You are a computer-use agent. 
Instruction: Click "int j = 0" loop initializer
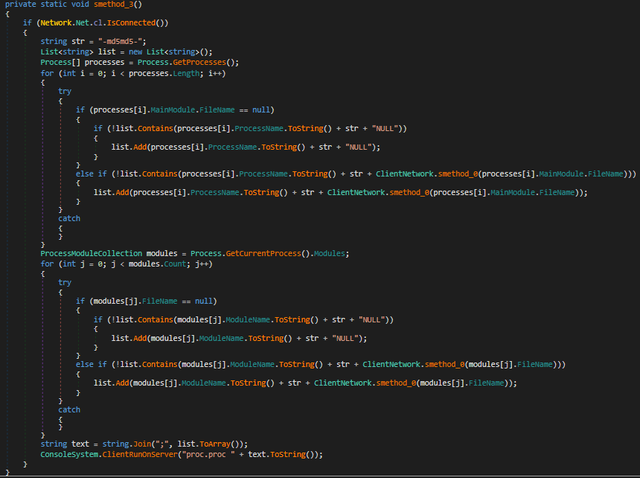coord(84,264)
